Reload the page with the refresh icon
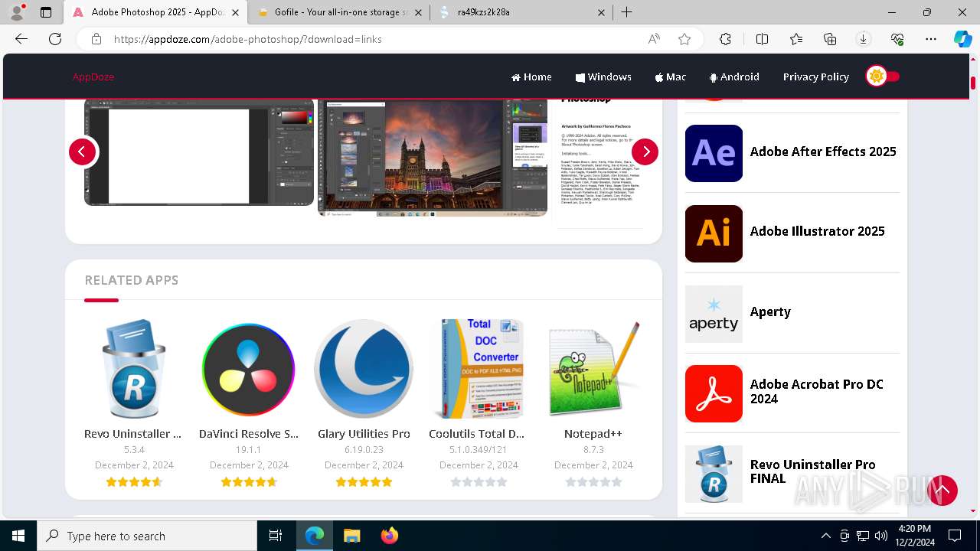Screen dimensions: 980x551 click(x=55, y=39)
